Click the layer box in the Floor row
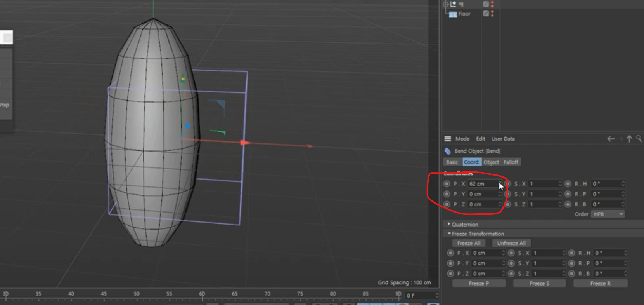Image resolution: width=644 pixels, height=305 pixels. (x=486, y=14)
